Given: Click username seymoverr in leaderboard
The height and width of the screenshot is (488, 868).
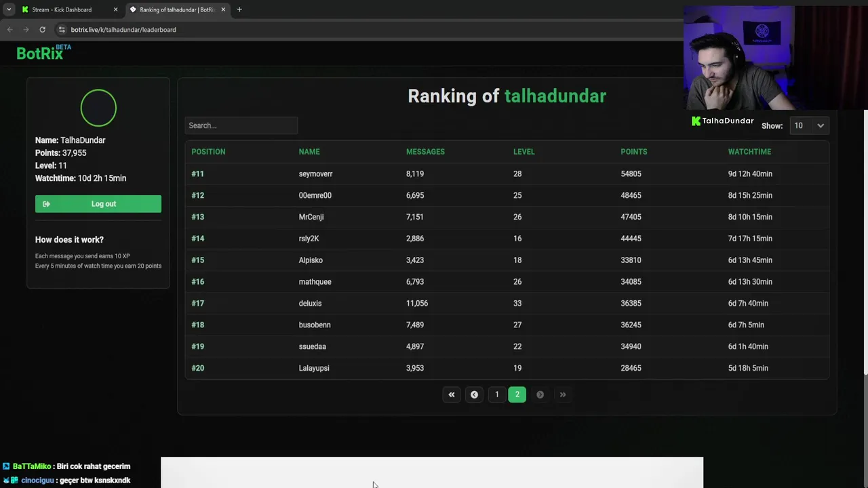Looking at the screenshot, I should [x=315, y=174].
